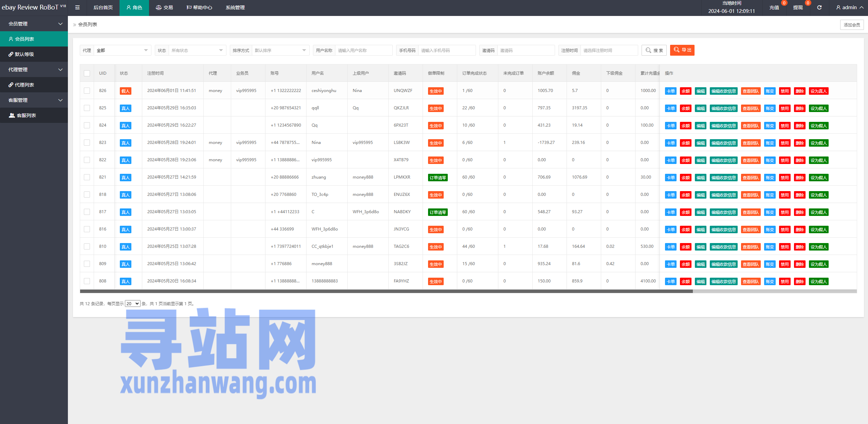
Task: Focus the 用户名称 username input
Action: [364, 50]
